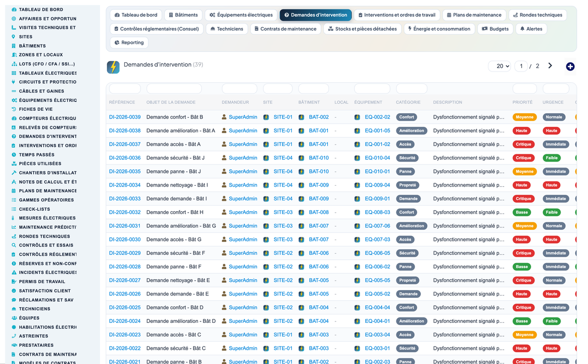This screenshot has height=364, width=588.
Task: Open Énergie et consommation tab
Action: tap(439, 29)
